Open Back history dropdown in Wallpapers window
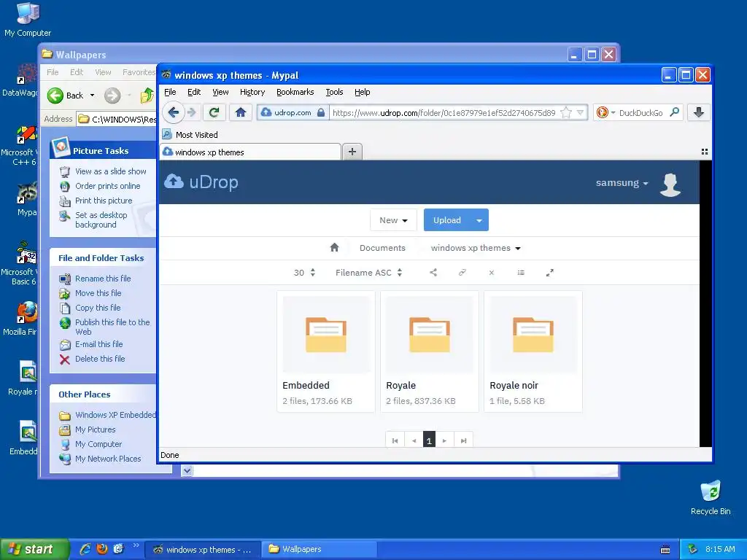The height and width of the screenshot is (560, 747). 93,96
